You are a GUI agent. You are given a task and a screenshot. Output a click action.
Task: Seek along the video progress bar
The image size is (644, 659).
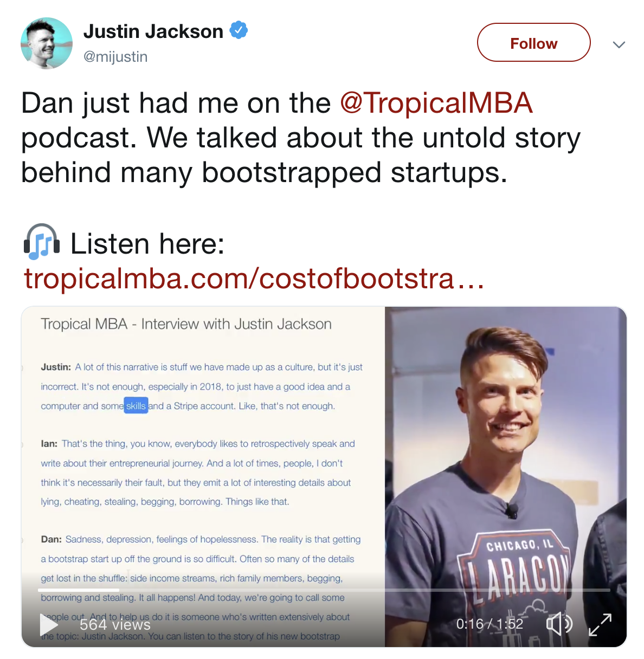[324, 590]
